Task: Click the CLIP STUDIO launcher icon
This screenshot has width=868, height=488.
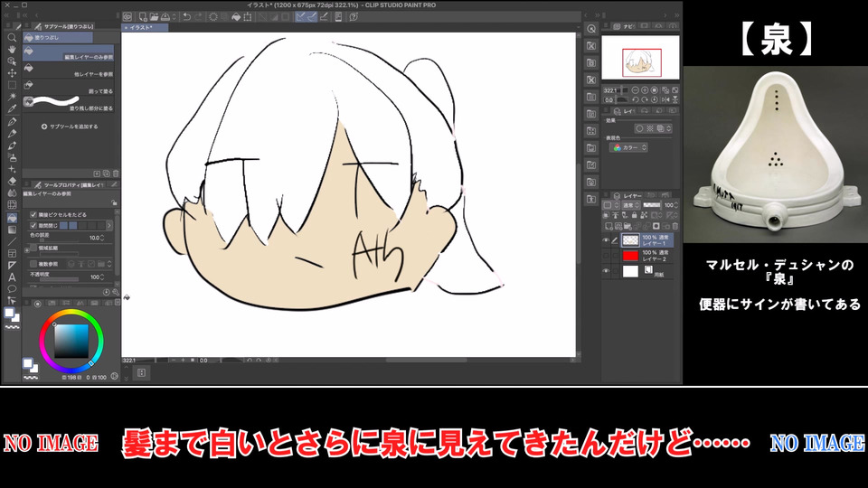Action: pos(127,16)
